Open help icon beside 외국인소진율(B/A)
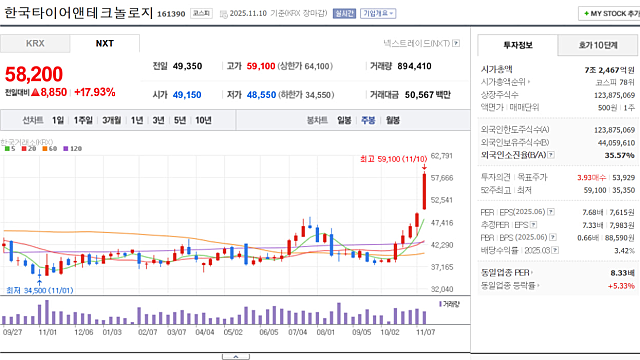This screenshot has width=640, height=360. click(551, 155)
